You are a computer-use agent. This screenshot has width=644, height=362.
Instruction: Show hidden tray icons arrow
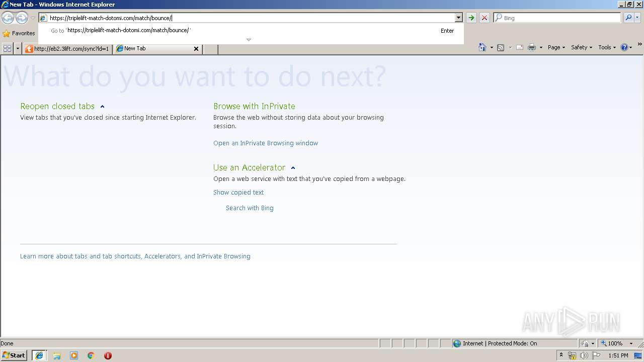click(x=561, y=355)
